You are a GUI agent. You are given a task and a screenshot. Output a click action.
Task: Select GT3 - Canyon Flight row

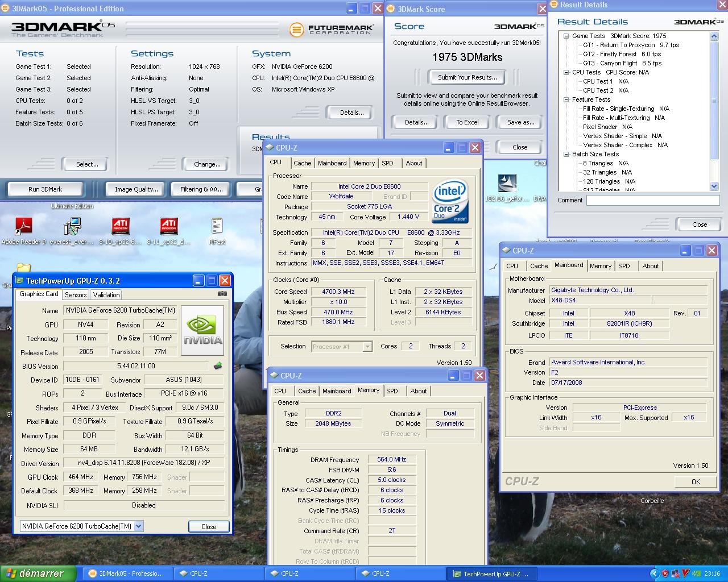coord(622,63)
